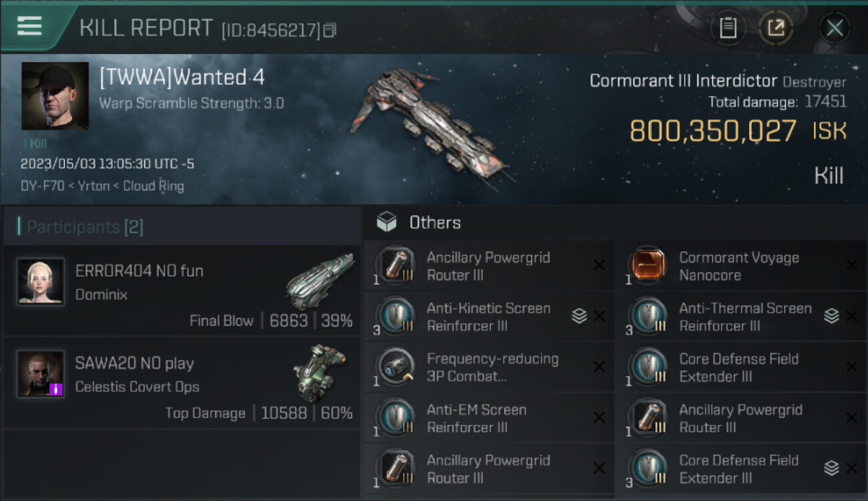
Task: Copy the kill report ID
Action: [x=329, y=30]
